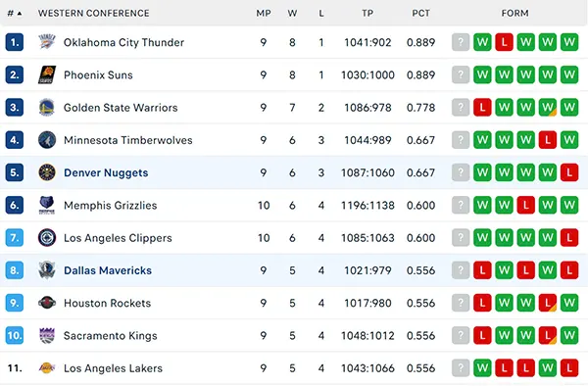Open the Dallas Mavericks team link
The width and height of the screenshot is (588, 386).
[108, 270]
